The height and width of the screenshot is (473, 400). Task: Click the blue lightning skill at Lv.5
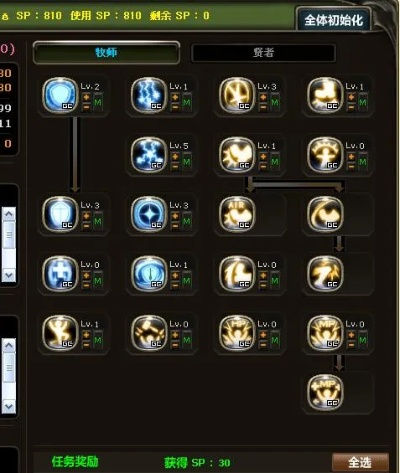click(149, 154)
